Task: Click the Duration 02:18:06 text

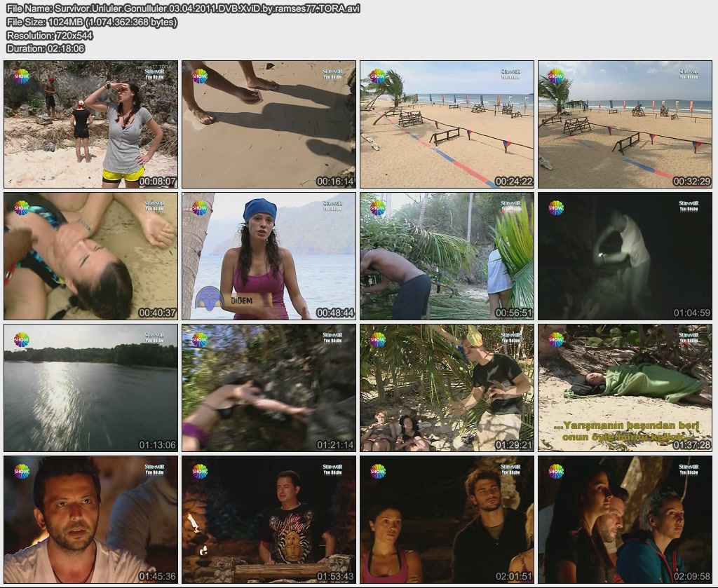Action: pos(46,48)
